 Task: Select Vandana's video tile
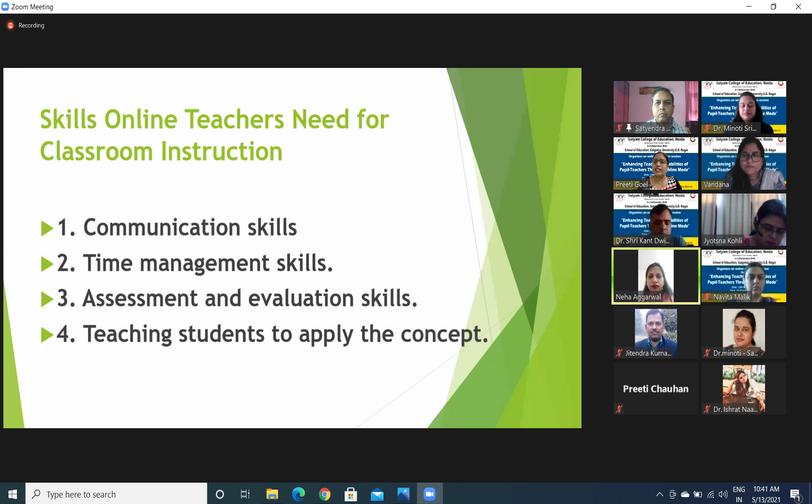click(743, 164)
